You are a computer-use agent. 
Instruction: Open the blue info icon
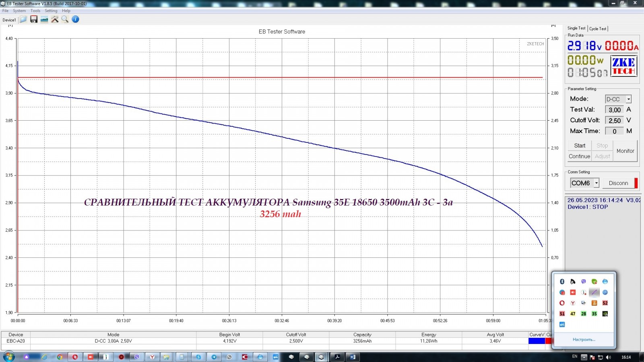[x=75, y=19]
